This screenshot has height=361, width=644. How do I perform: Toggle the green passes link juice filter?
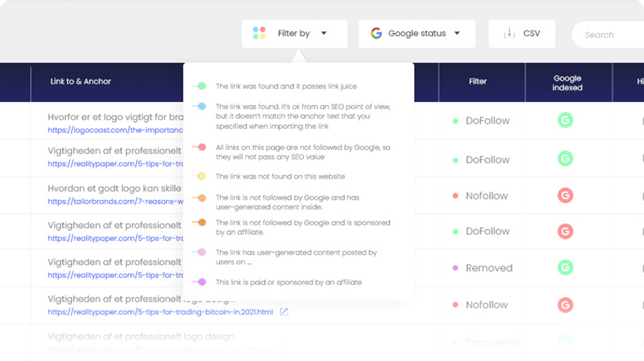tap(199, 86)
